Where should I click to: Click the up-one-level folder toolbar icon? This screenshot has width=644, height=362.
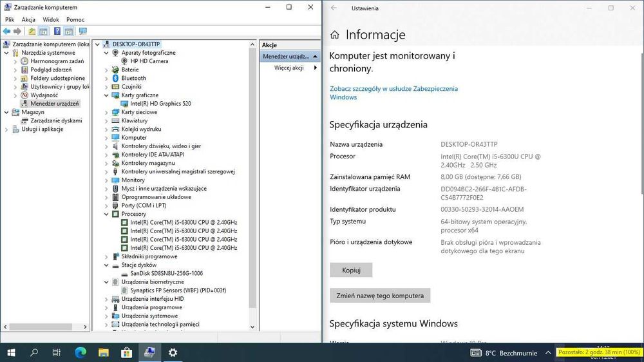(x=32, y=31)
